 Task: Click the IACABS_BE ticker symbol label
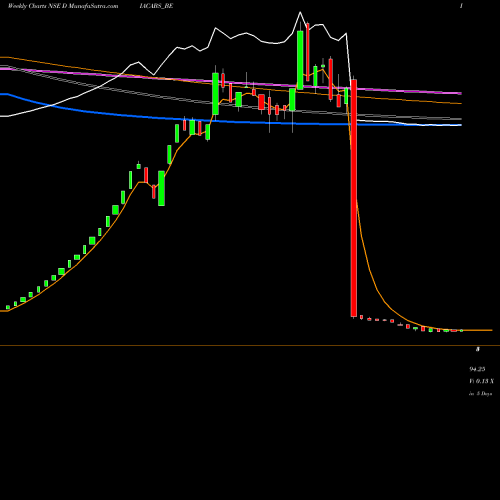point(156,6)
